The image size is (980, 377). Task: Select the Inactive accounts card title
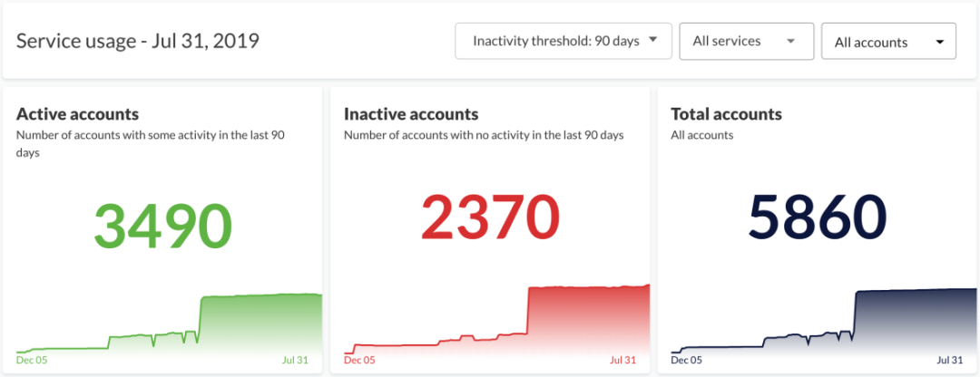click(411, 114)
